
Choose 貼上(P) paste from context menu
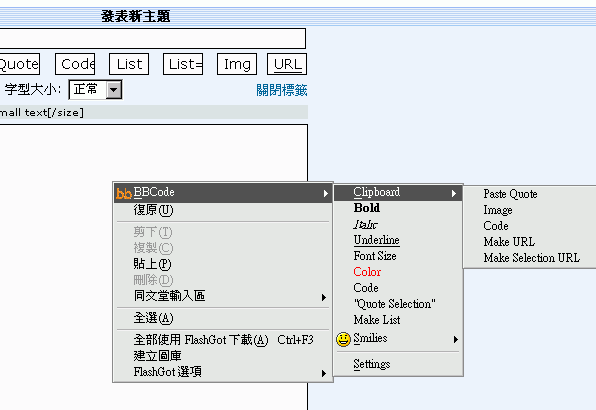pyautogui.click(x=223, y=264)
